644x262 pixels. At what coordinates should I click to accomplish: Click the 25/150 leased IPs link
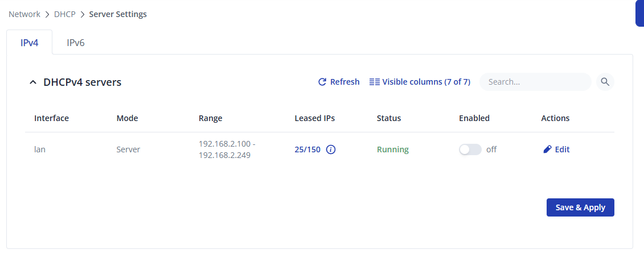click(x=307, y=149)
